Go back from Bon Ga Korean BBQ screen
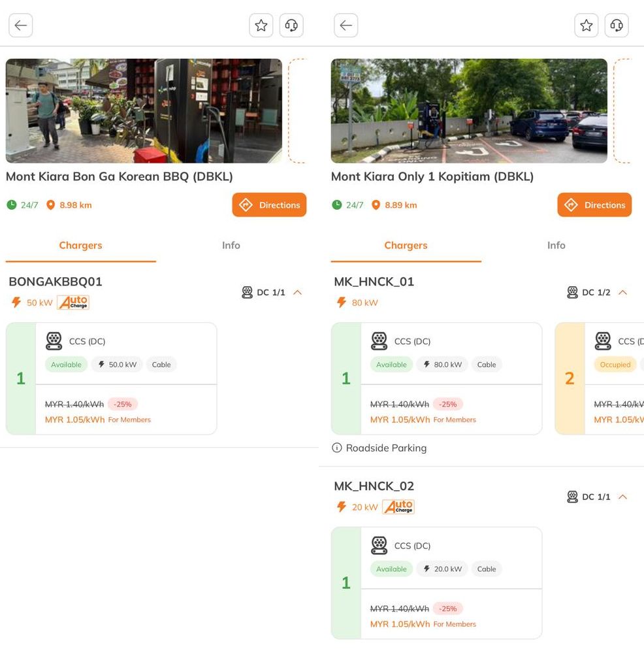 [21, 25]
